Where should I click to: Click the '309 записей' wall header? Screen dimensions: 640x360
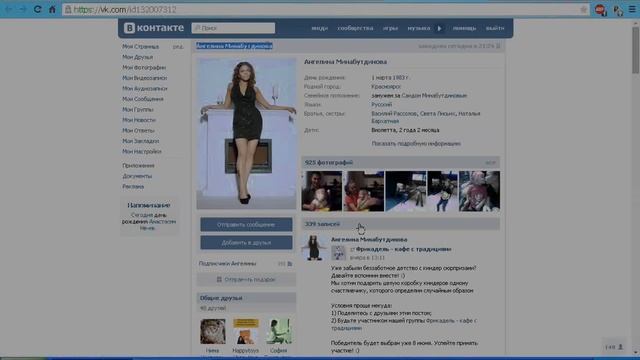(400, 224)
